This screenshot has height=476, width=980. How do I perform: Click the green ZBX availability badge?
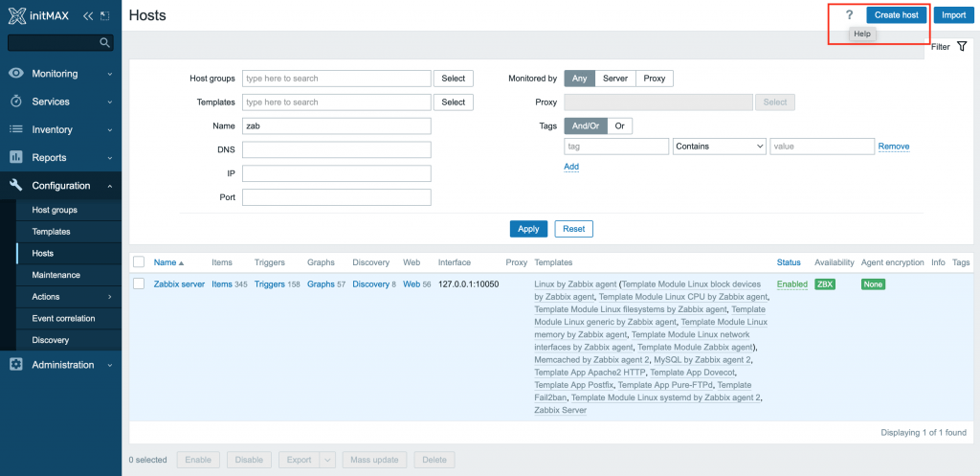[824, 284]
